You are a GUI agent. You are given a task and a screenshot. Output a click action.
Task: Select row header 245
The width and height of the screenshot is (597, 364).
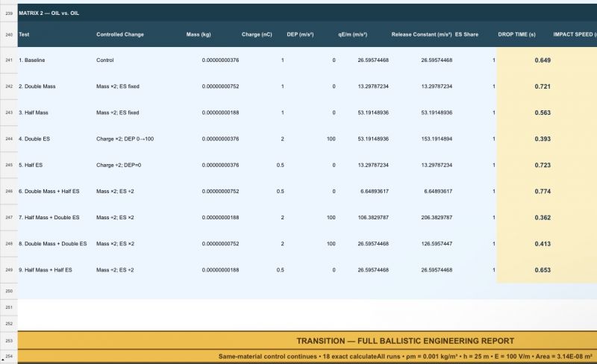[x=9, y=165]
